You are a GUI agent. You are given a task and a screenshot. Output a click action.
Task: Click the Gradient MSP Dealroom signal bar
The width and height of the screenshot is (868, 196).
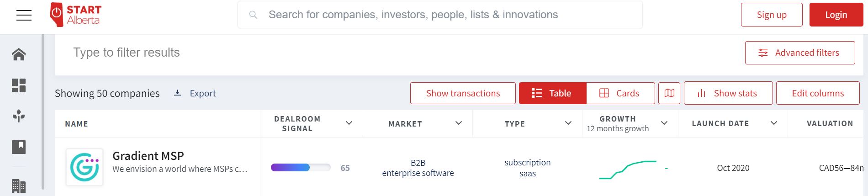tap(301, 168)
